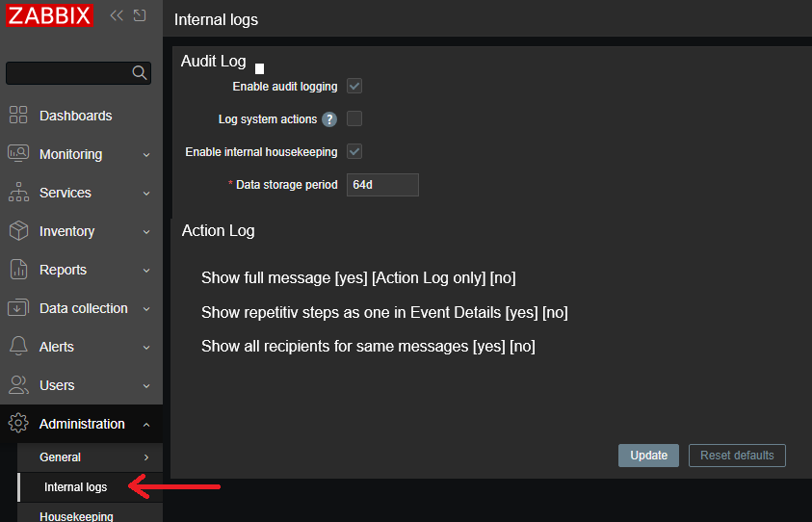The width and height of the screenshot is (812, 522).
Task: Click the Dashboards grid icon
Action: pos(18,116)
